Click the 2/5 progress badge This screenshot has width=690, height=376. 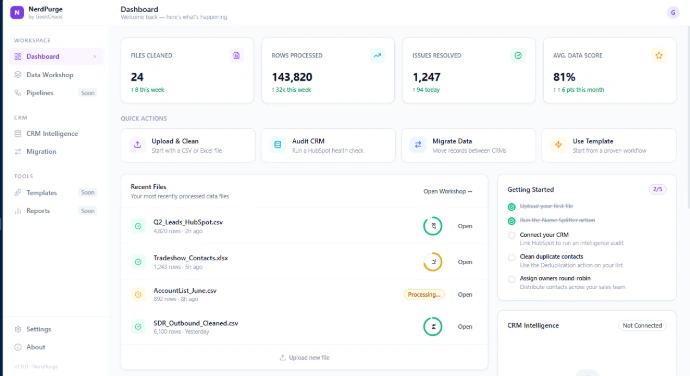pyautogui.click(x=657, y=189)
